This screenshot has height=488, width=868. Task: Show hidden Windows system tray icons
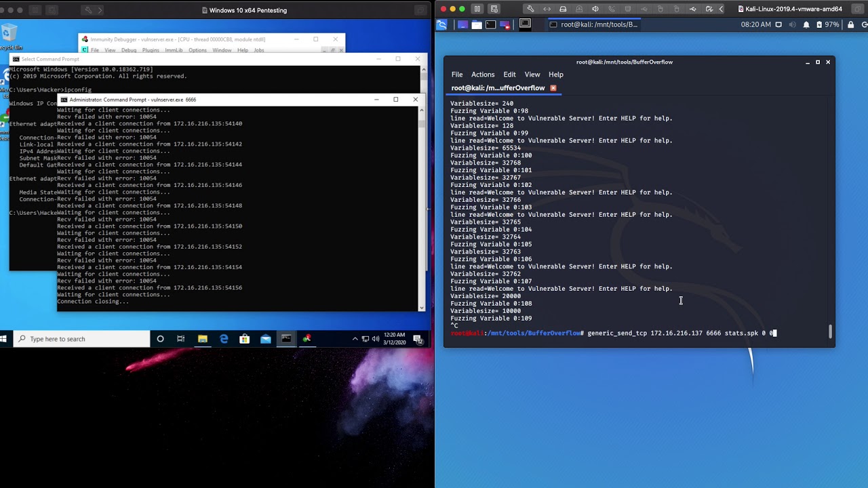point(355,339)
